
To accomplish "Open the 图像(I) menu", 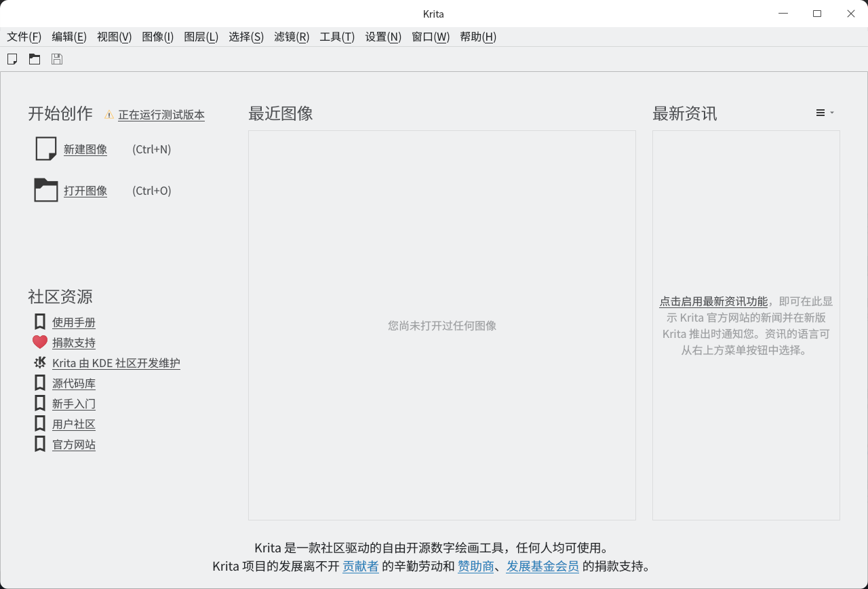I will click(x=158, y=37).
